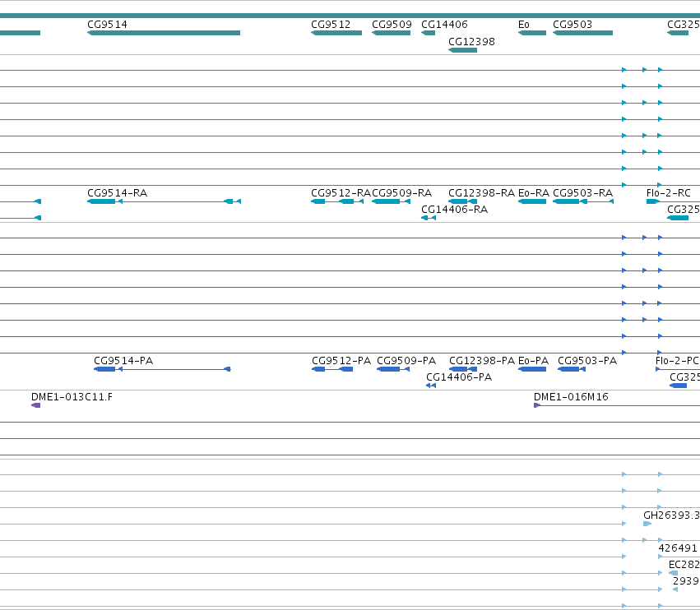The height and width of the screenshot is (610, 700).
Task: Select the CG9503 gene bar glyph
Action: point(582,33)
